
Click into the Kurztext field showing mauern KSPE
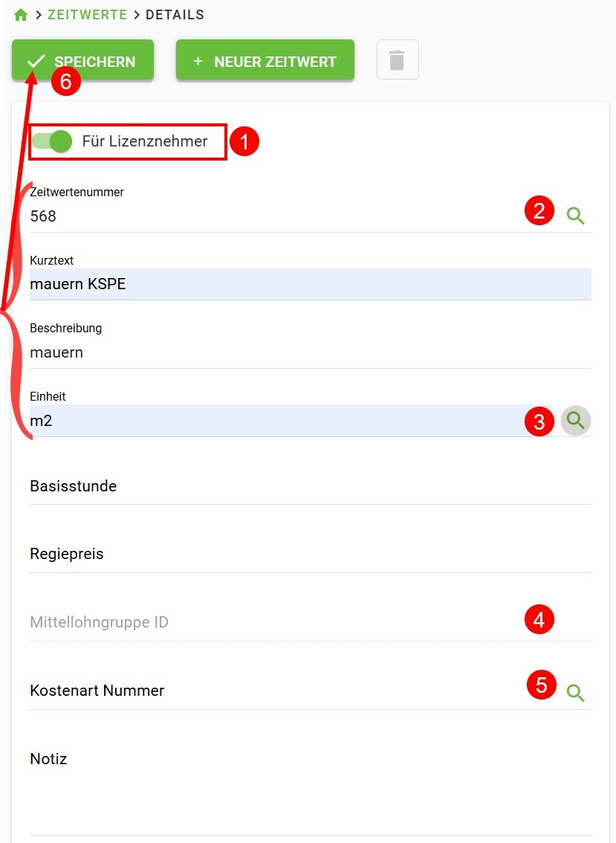223,284
